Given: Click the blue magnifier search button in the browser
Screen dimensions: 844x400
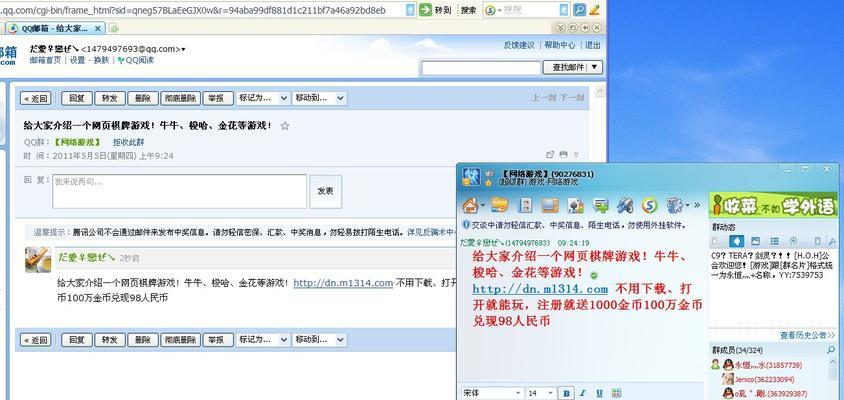Looking at the screenshot, I should pyautogui.click(x=579, y=10).
